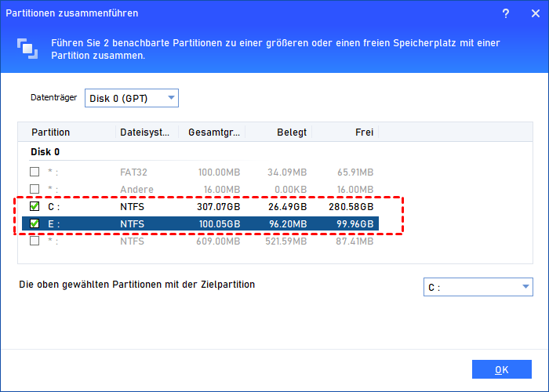549x392 pixels.
Task: Check the 'Andere' 16.00MB partition checkbox
Action: 35,189
